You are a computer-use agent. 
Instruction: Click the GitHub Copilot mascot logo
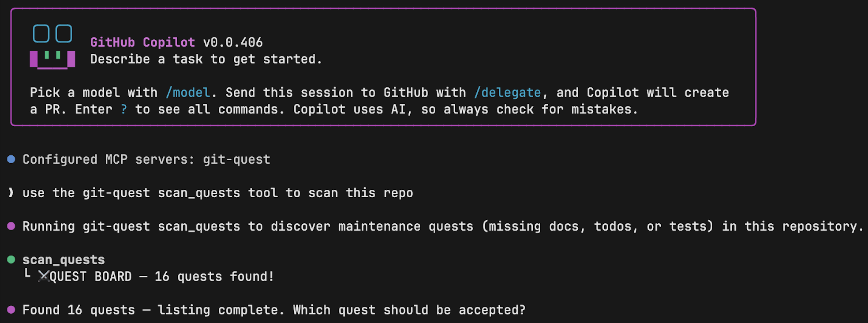coord(52,46)
